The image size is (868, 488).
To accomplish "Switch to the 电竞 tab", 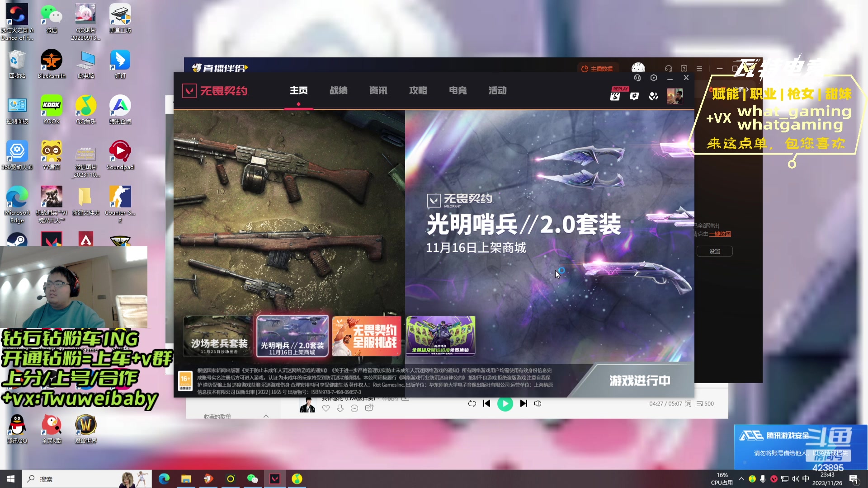I will point(458,90).
